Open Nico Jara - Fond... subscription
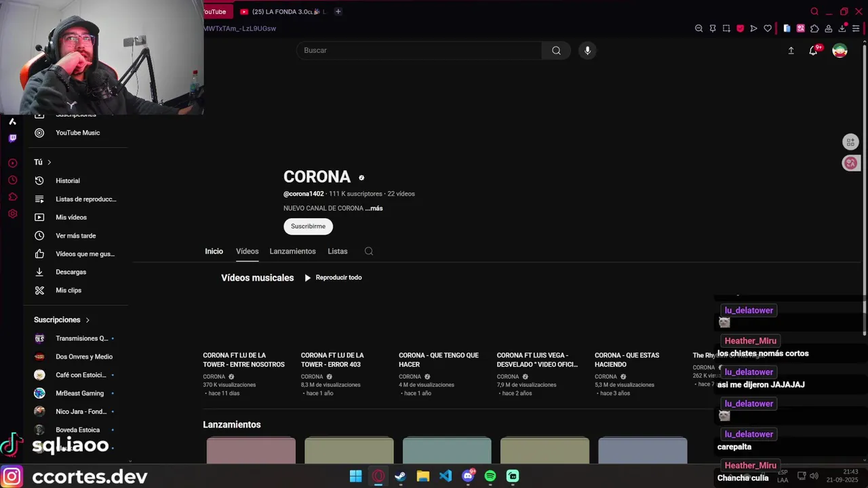This screenshot has height=488, width=868. coord(76,411)
